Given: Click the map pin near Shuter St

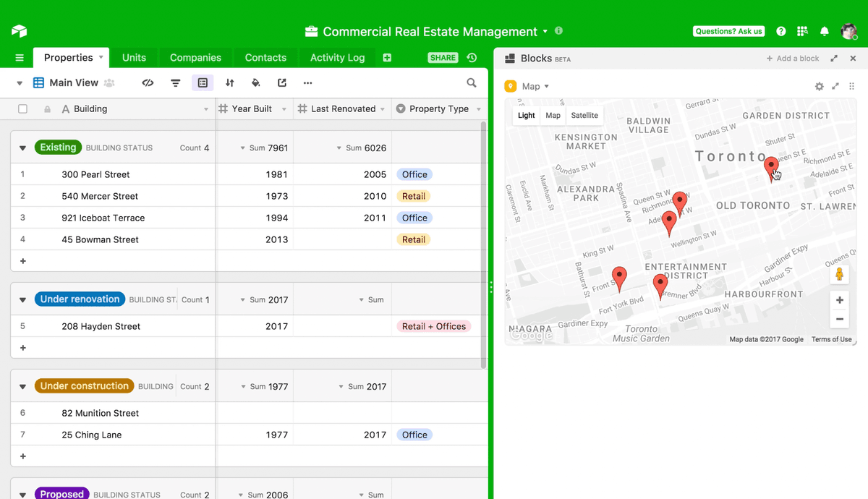Looking at the screenshot, I should 771,169.
